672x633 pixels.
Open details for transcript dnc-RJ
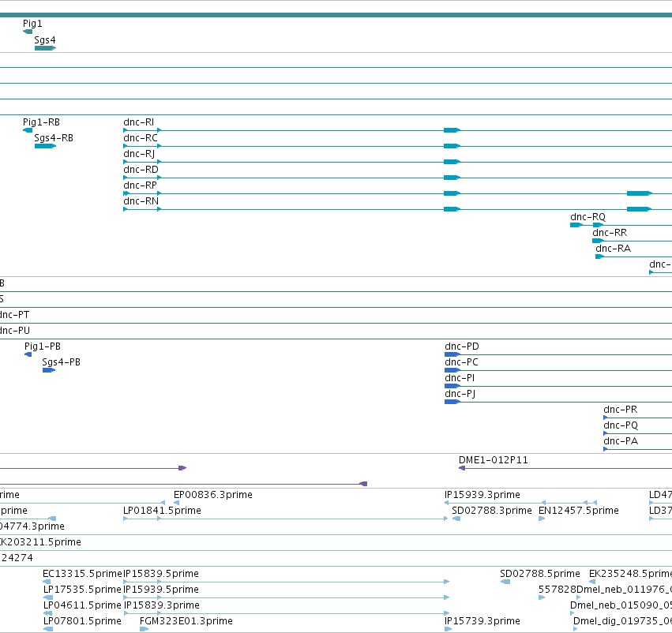[x=139, y=154]
